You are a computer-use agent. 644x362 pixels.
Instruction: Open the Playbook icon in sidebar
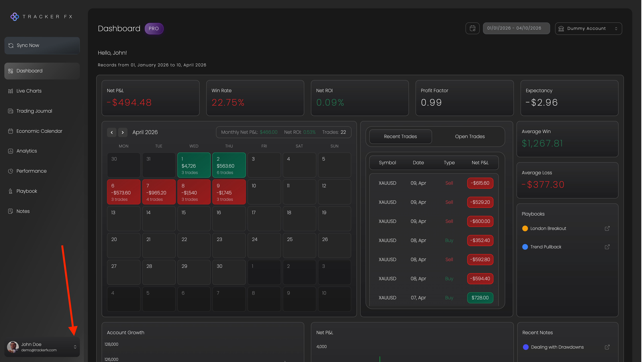[10, 191]
